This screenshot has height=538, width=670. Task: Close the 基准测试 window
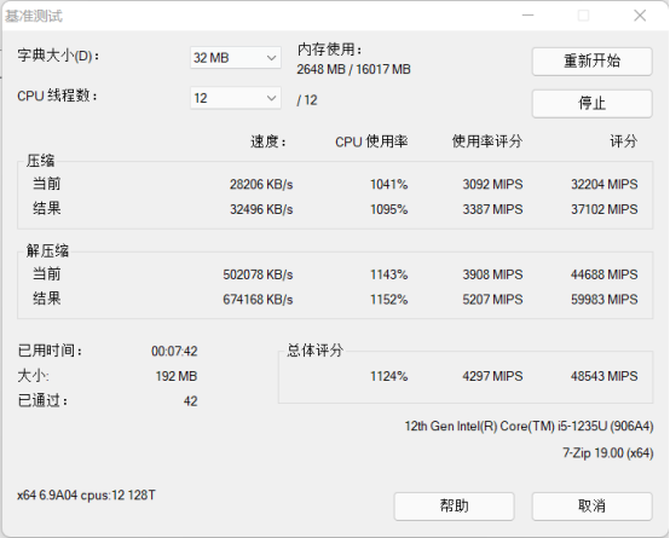639,16
